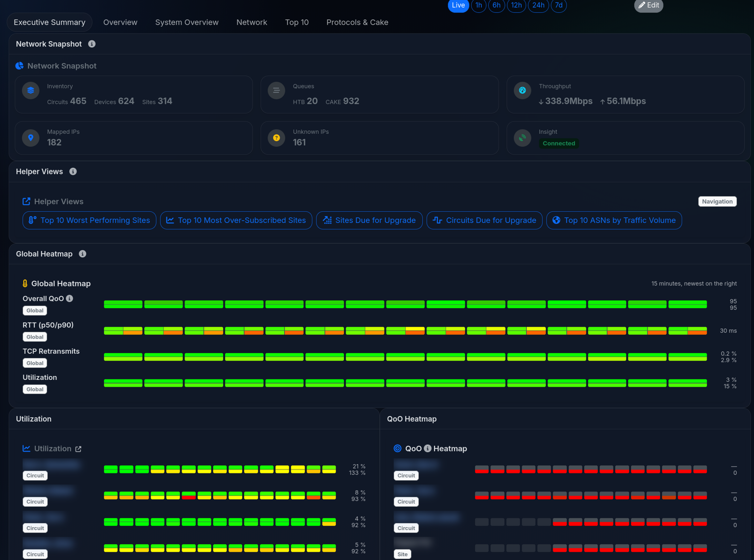Open Circuits Due for Upgrade view

pos(484,220)
